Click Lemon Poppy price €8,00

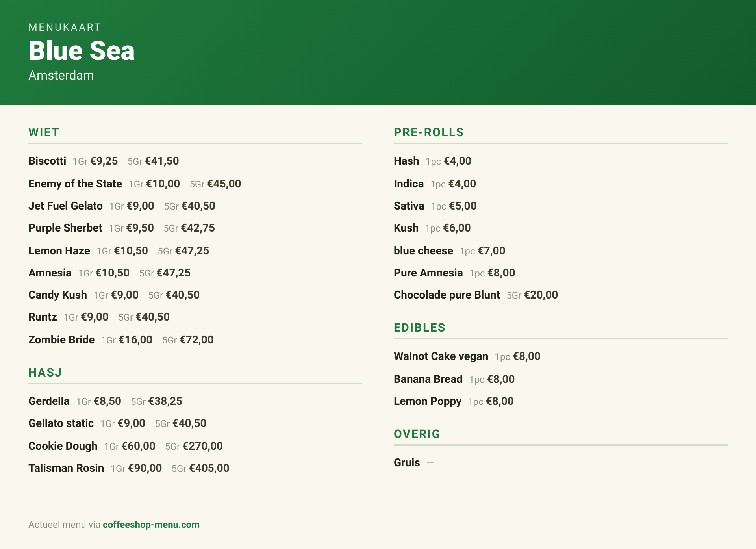500,401
